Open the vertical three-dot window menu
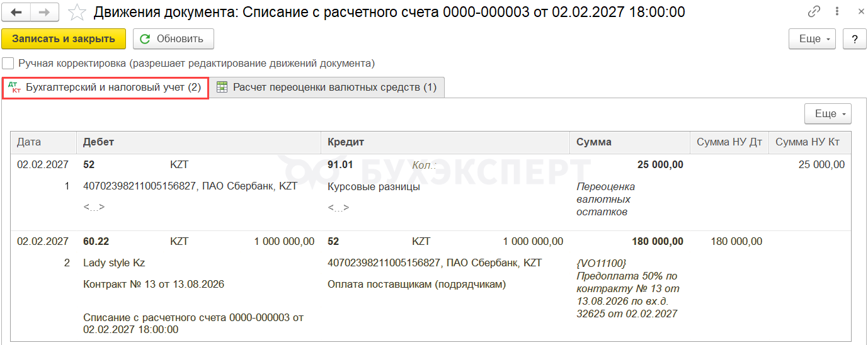 [835, 12]
